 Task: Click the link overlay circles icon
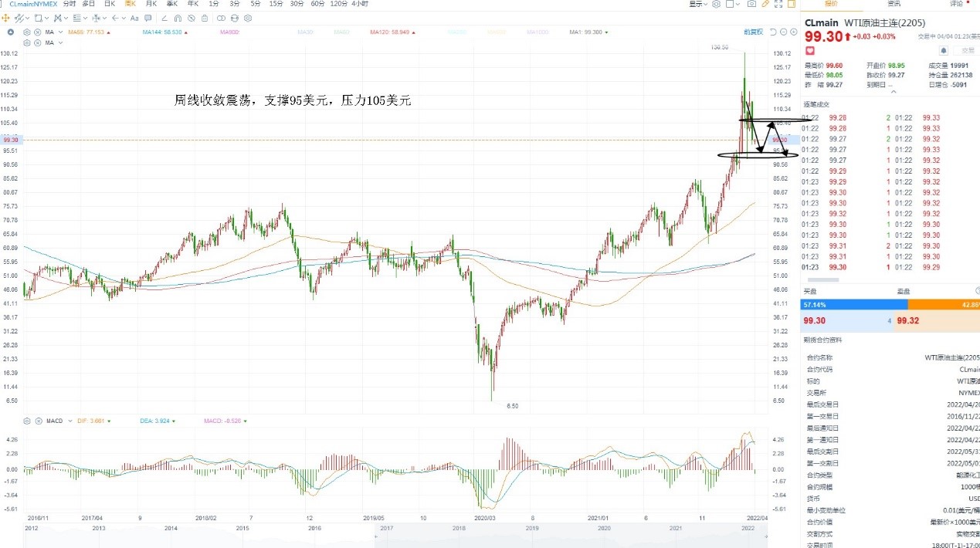point(221,18)
